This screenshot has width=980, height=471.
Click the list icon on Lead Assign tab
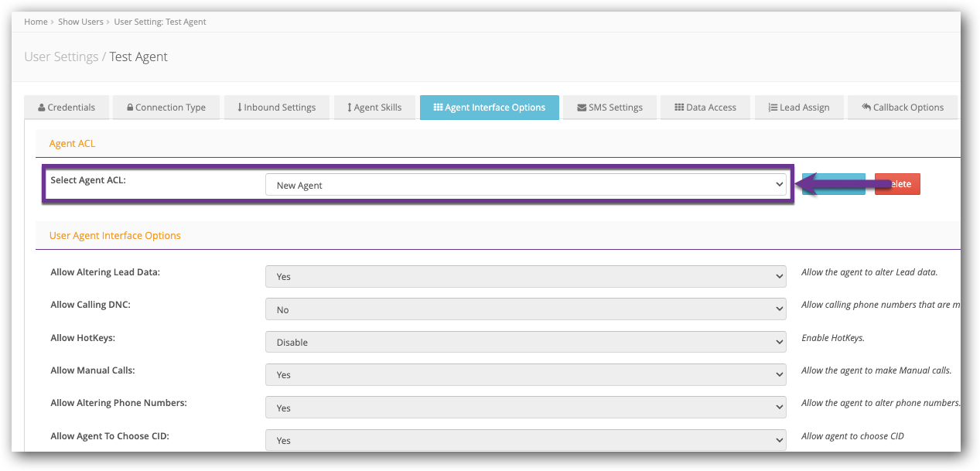click(x=773, y=108)
